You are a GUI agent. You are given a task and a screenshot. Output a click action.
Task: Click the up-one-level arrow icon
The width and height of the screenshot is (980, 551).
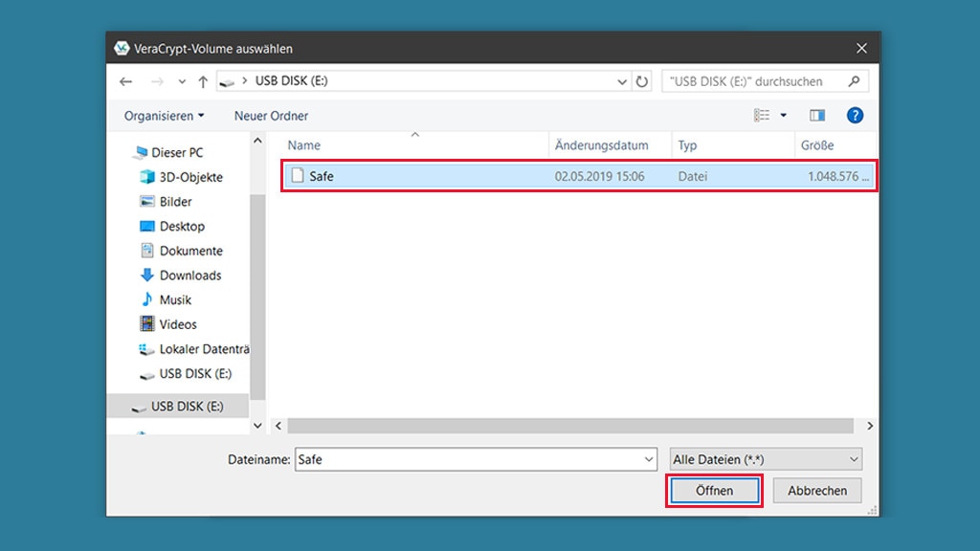click(203, 81)
